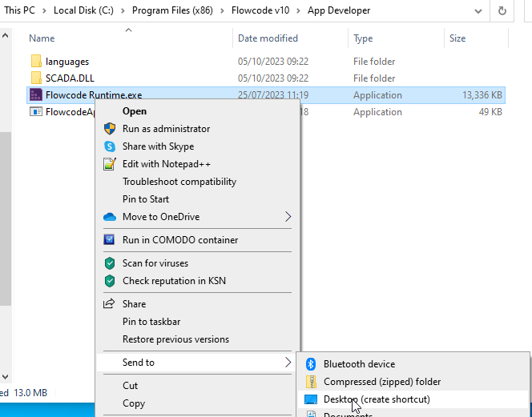This screenshot has height=417, width=532.
Task: Open the address bar history dropdown
Action: (x=478, y=11)
